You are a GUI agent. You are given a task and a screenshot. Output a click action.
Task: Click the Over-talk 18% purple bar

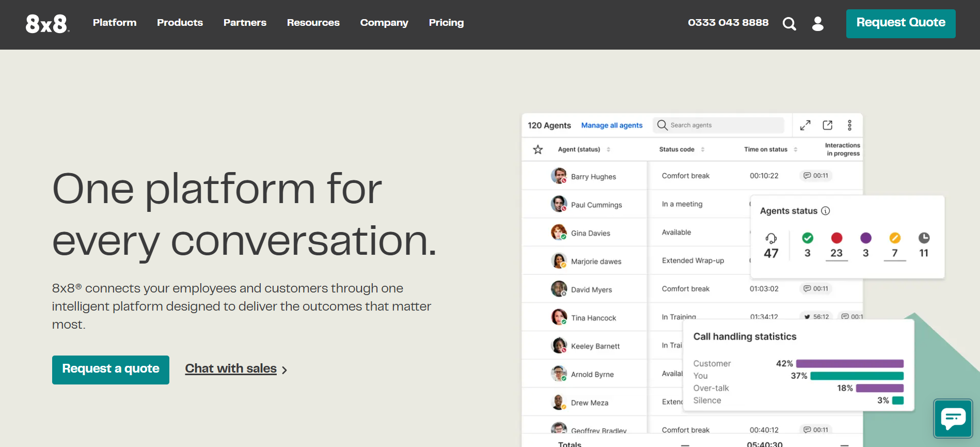(x=880, y=388)
